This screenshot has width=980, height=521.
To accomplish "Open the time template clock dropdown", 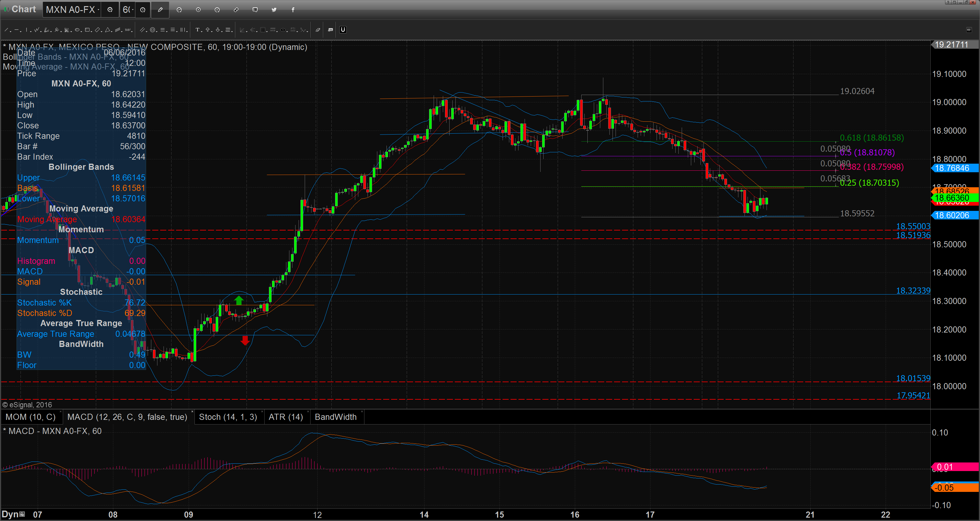I will click(x=143, y=10).
